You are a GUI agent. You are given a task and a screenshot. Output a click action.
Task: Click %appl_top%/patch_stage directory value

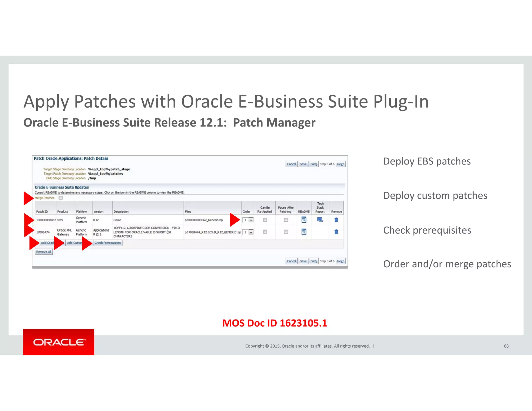click(x=109, y=169)
